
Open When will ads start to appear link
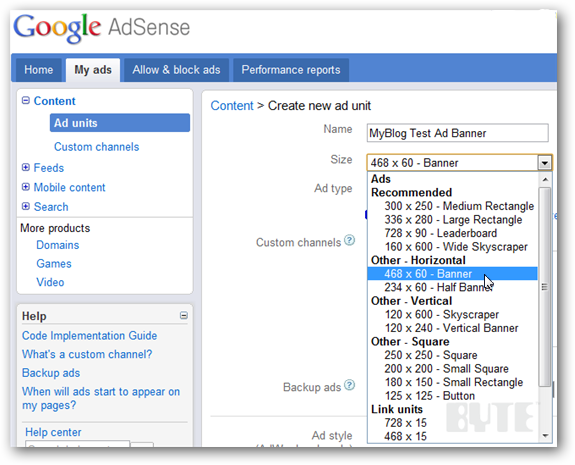[101, 398]
